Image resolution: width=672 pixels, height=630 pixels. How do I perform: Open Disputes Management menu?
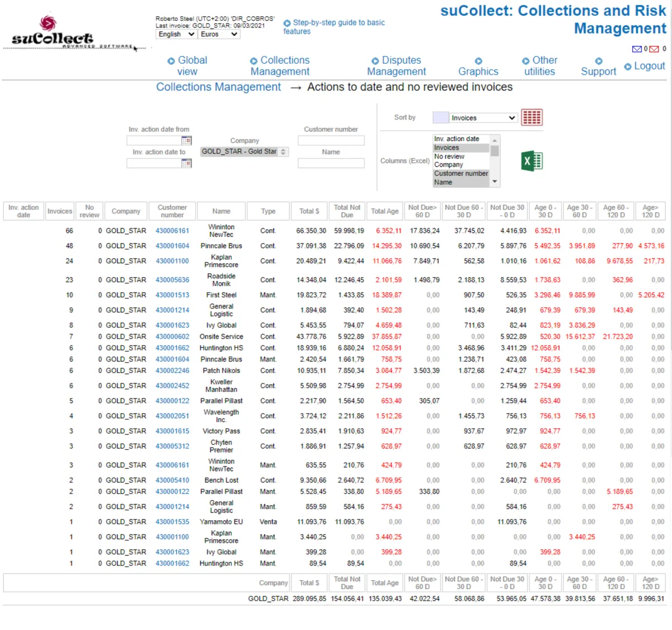(396, 66)
